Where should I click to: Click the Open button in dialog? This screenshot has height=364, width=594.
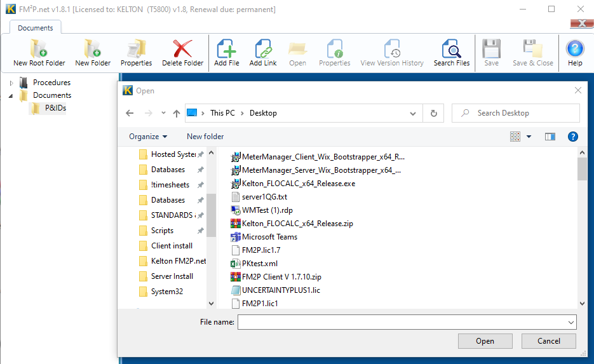(x=485, y=341)
